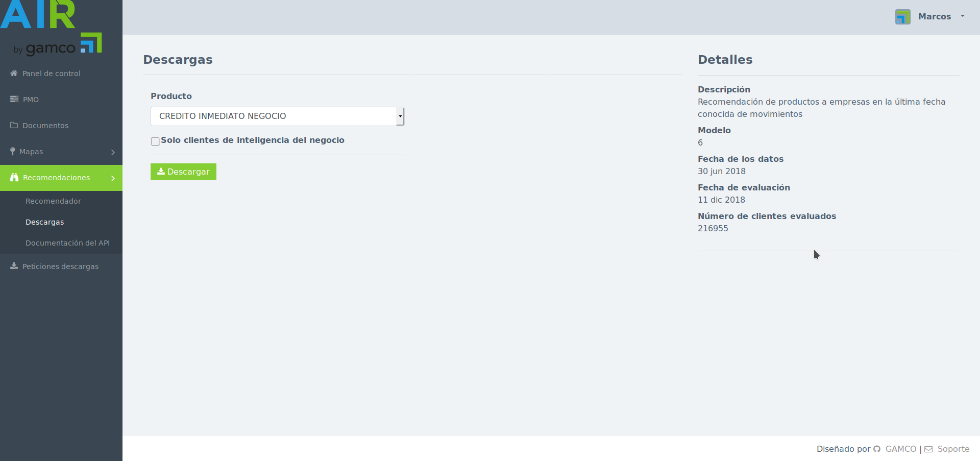This screenshot has height=461, width=980.
Task: Click the Marcos user avatar icon
Action: click(902, 16)
